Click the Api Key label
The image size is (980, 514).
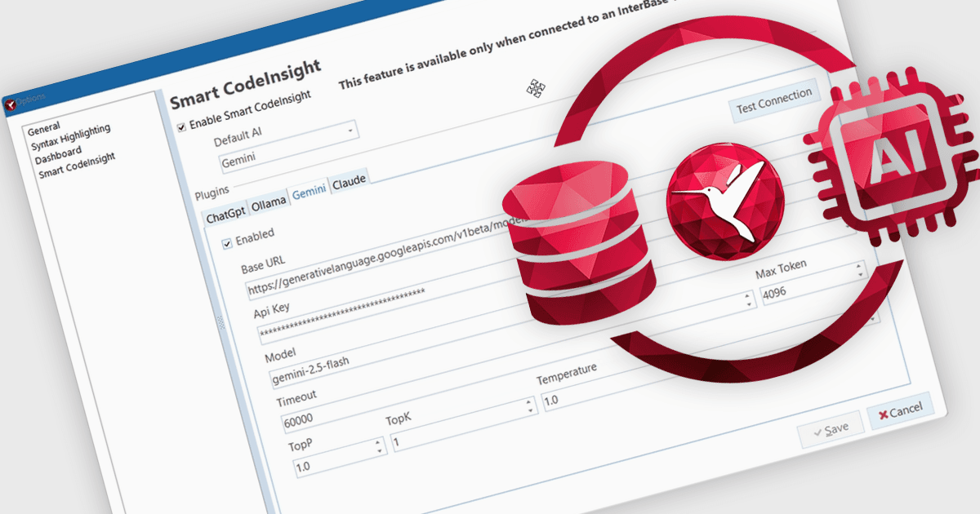[270, 312]
